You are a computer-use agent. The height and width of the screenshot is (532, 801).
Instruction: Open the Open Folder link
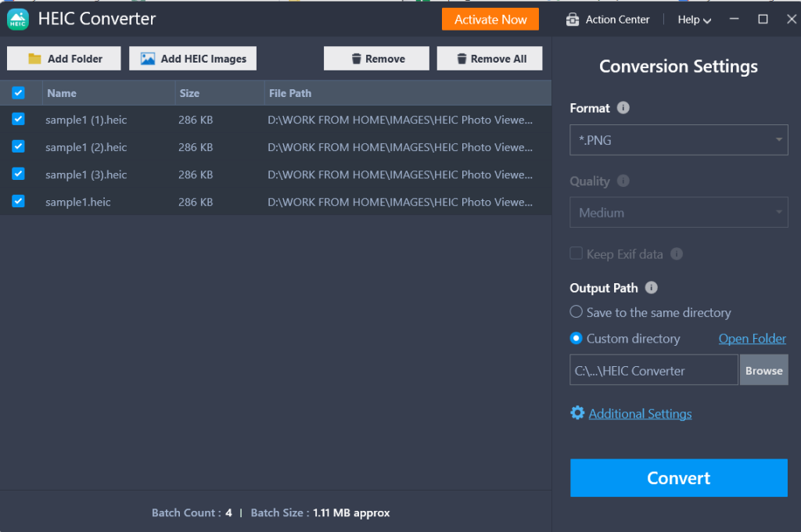point(753,339)
